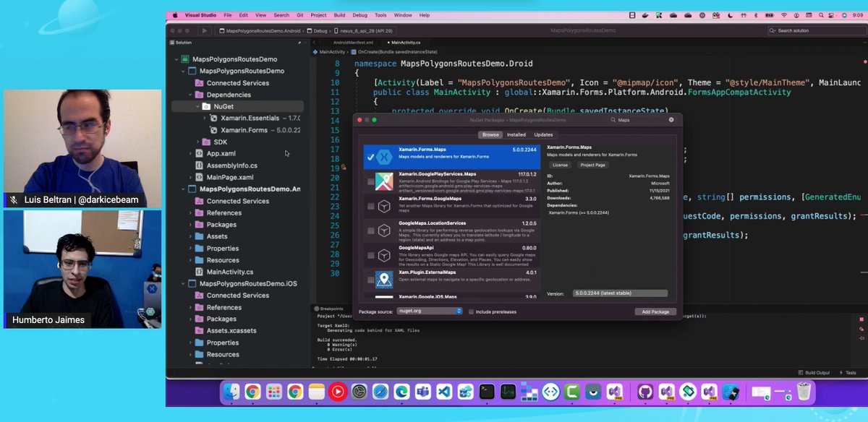
Task: Check the GoogleMaps.LocationServices package checkbox
Action: pyautogui.click(x=371, y=231)
